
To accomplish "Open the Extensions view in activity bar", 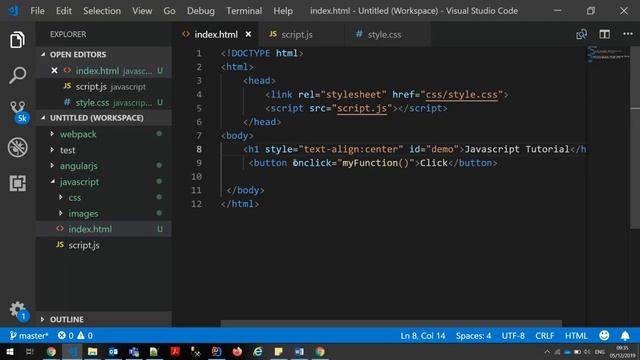I will pos(18,183).
